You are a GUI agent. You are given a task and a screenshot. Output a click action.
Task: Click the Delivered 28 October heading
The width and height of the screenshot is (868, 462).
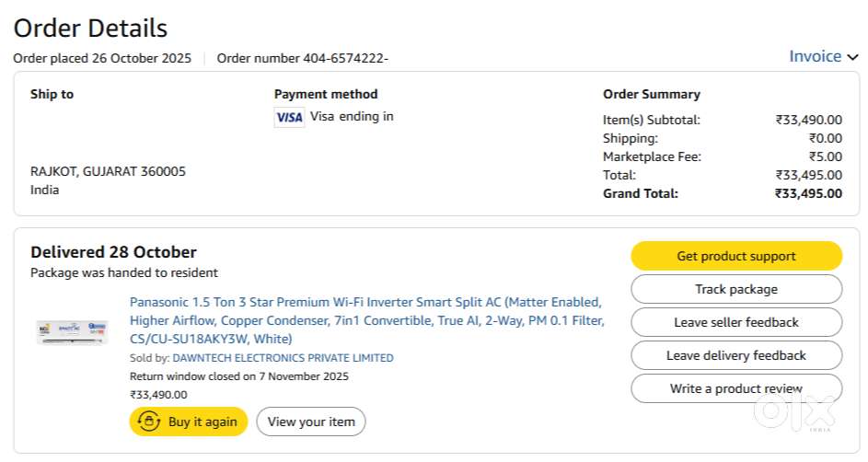(x=113, y=252)
